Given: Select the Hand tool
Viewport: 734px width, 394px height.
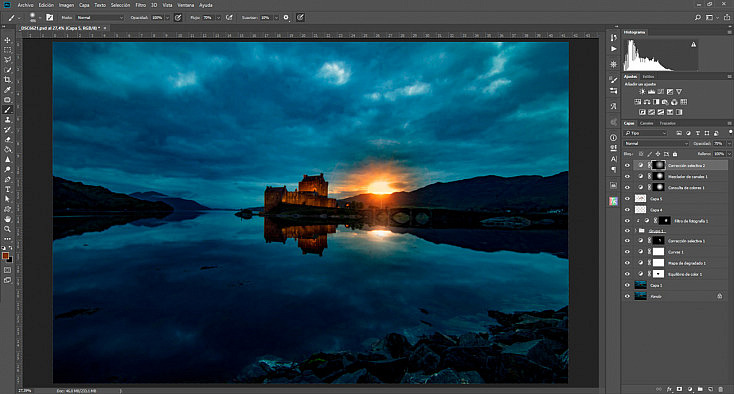Looking at the screenshot, I should 7,219.
